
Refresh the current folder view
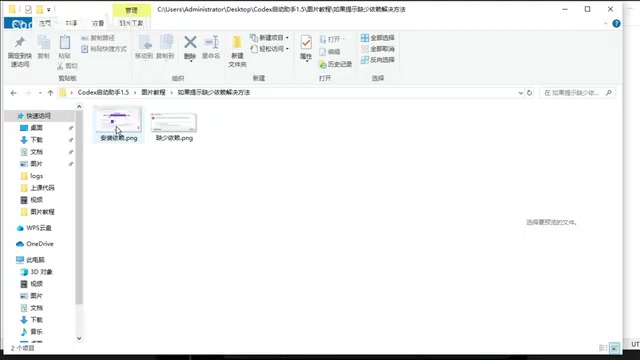tap(529, 93)
